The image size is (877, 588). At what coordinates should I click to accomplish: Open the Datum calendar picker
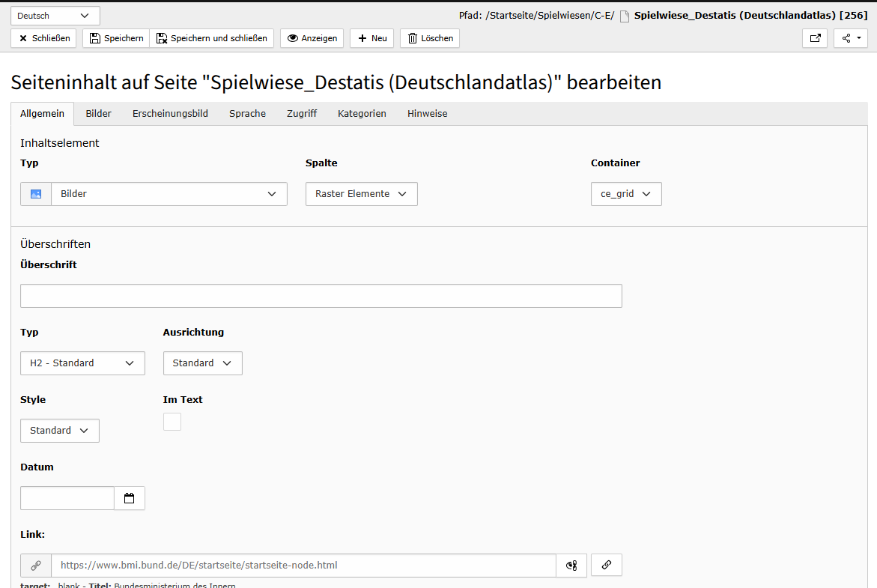click(130, 498)
